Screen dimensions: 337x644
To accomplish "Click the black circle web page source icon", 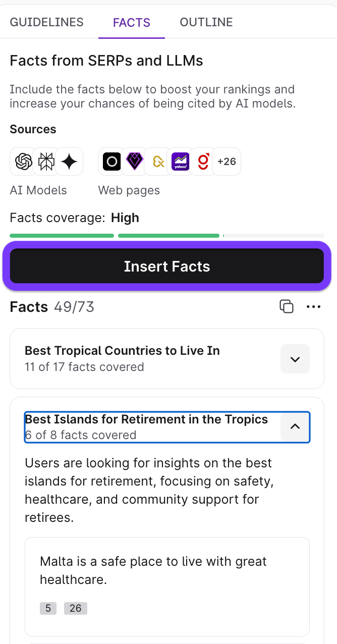I will tap(111, 162).
